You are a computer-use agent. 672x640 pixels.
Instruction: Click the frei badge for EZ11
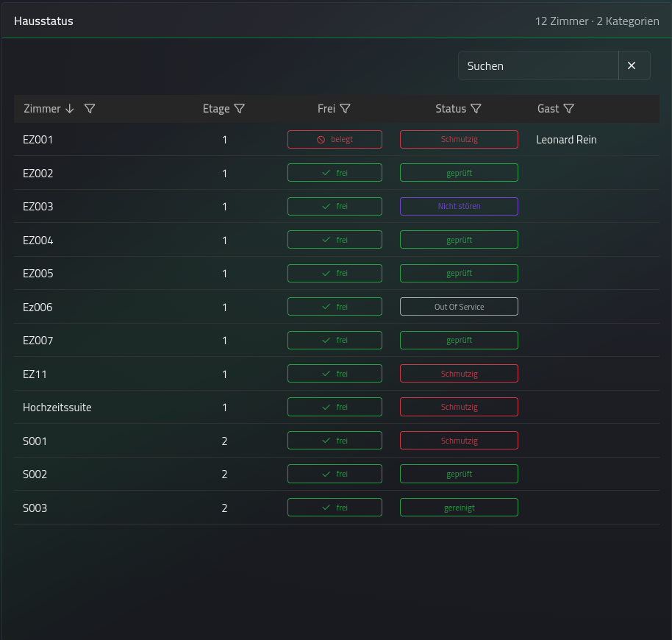[x=335, y=374]
